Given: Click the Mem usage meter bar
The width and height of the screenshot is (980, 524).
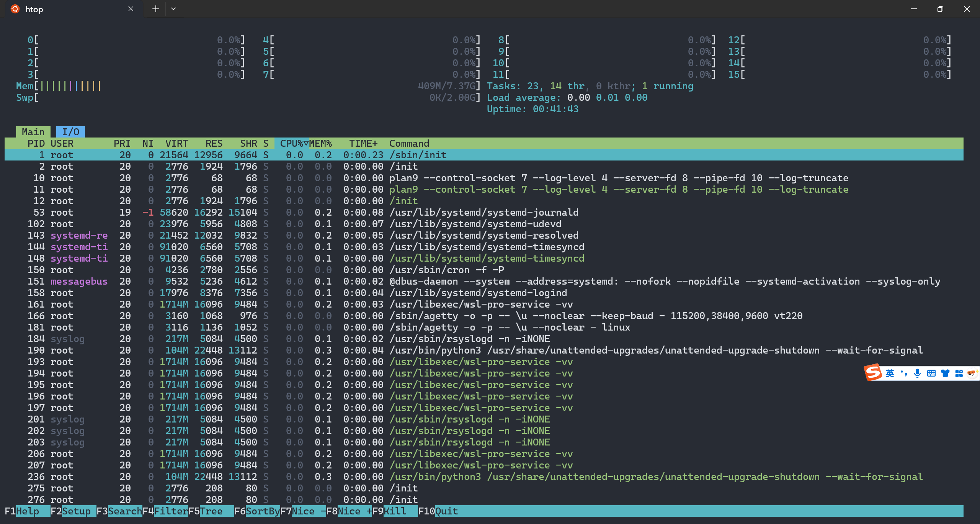Looking at the screenshot, I should pyautogui.click(x=248, y=86).
